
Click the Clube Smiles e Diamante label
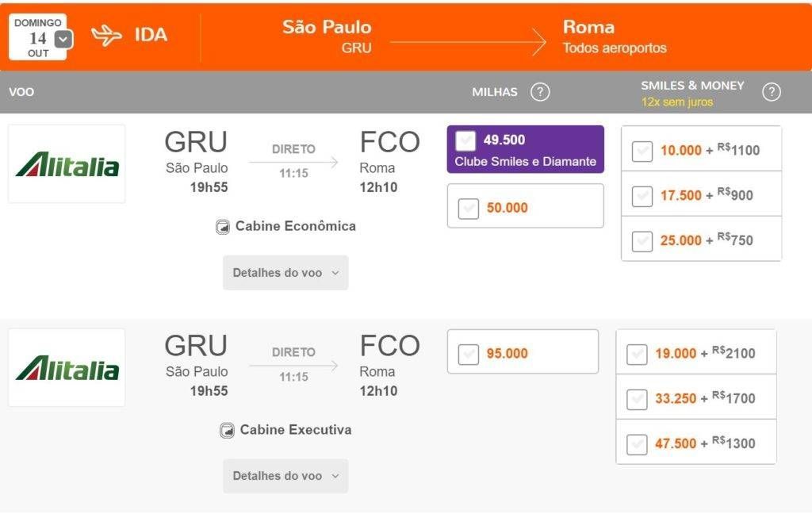click(526, 162)
